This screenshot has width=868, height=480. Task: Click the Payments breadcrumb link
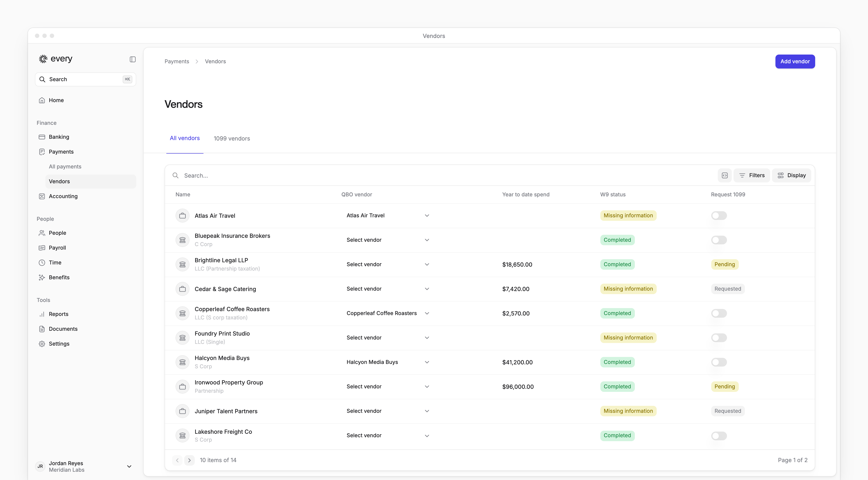coord(177,61)
